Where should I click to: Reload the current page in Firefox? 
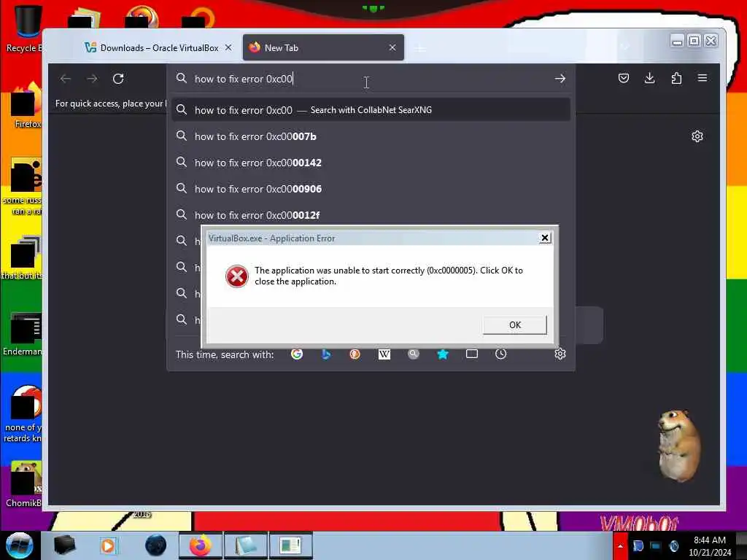pyautogui.click(x=118, y=79)
